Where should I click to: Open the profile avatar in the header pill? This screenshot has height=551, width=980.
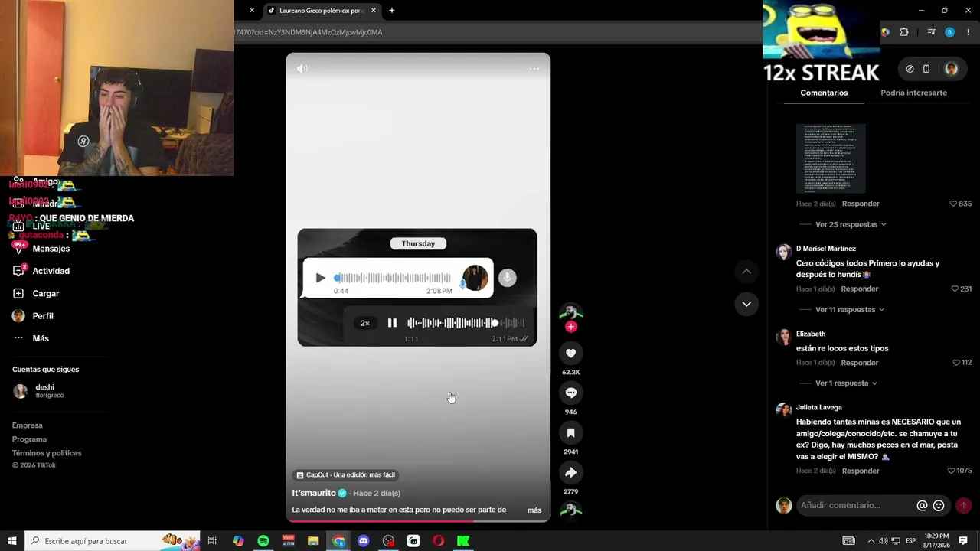[951, 69]
